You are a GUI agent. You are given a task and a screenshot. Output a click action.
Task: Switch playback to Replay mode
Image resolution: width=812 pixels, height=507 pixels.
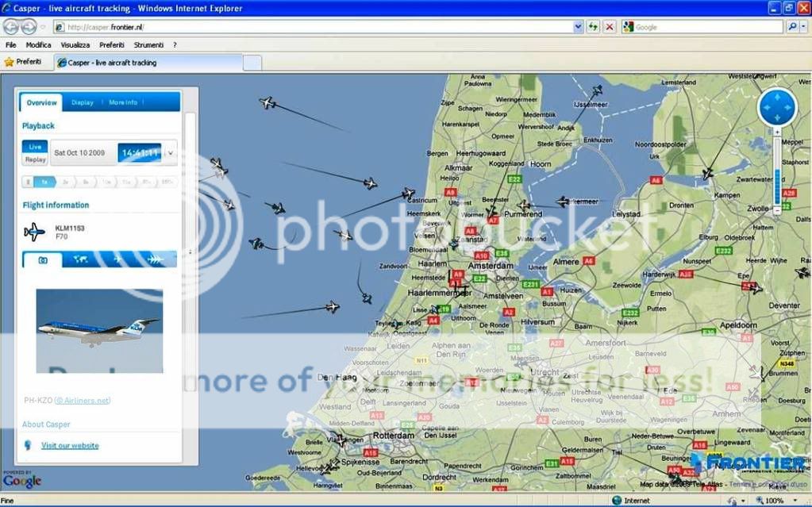(35, 159)
